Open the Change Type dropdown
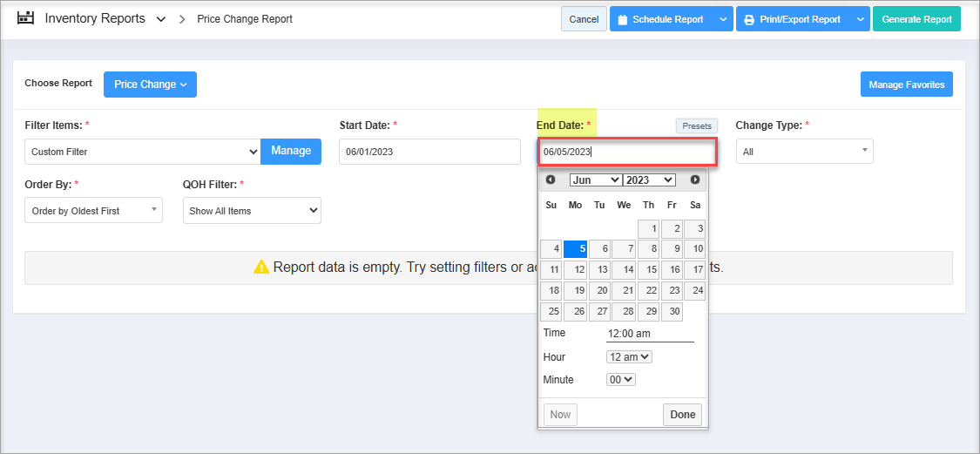 (x=804, y=152)
